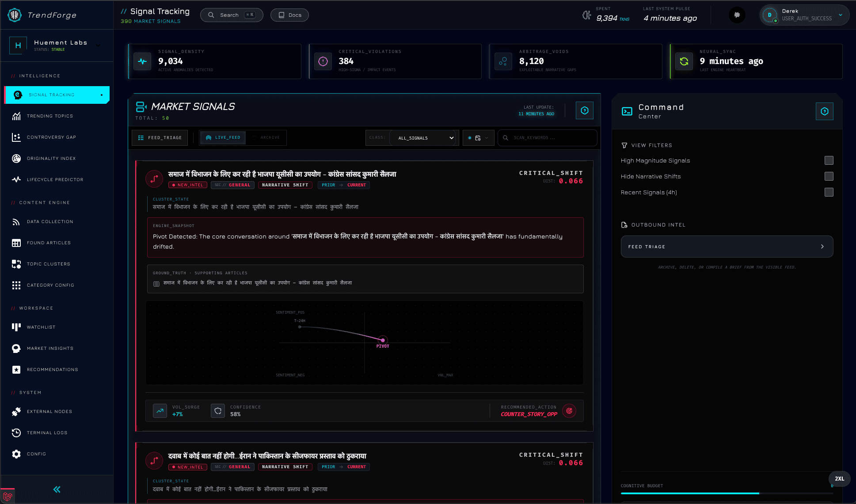The height and width of the screenshot is (504, 856).
Task: Select Signal Tracking in the sidebar
Action: [x=57, y=95]
